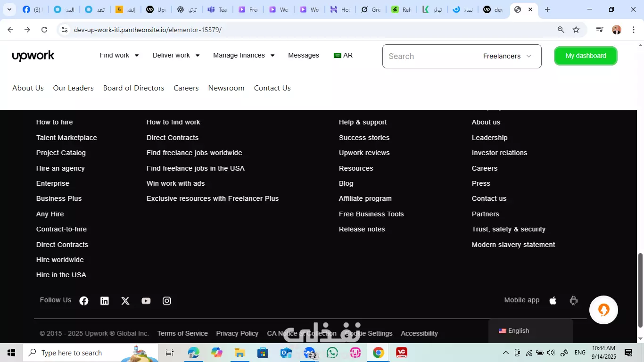Screen dimensions: 644x362
Task: Open the media control icon in Chrome toolbar
Action: point(600,30)
